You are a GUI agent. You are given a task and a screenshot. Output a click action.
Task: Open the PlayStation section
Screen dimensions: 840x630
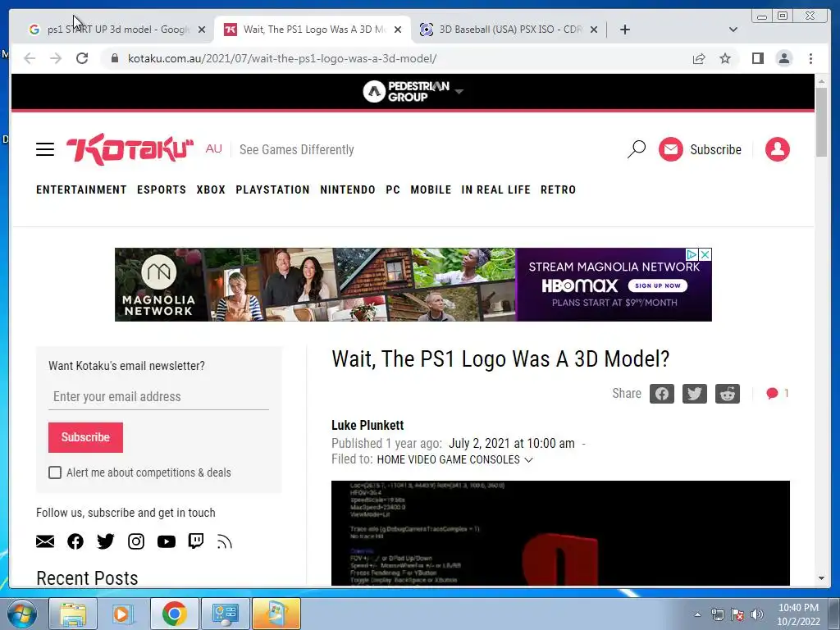272,189
